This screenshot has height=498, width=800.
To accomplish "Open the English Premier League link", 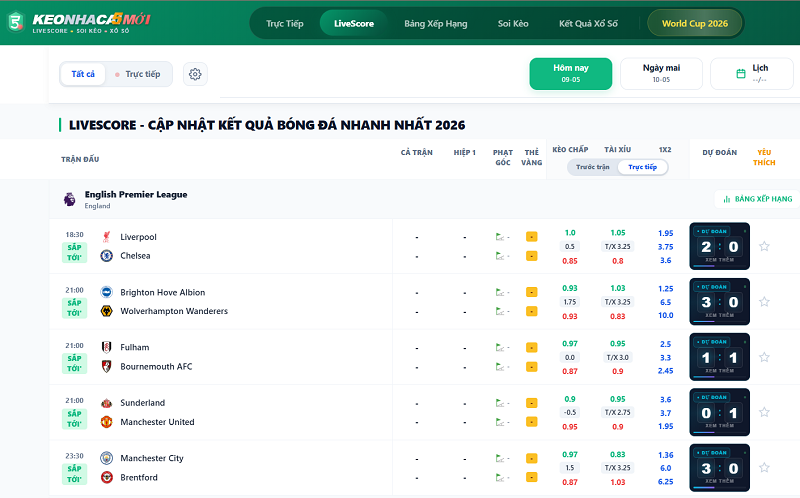I will click(x=136, y=194).
